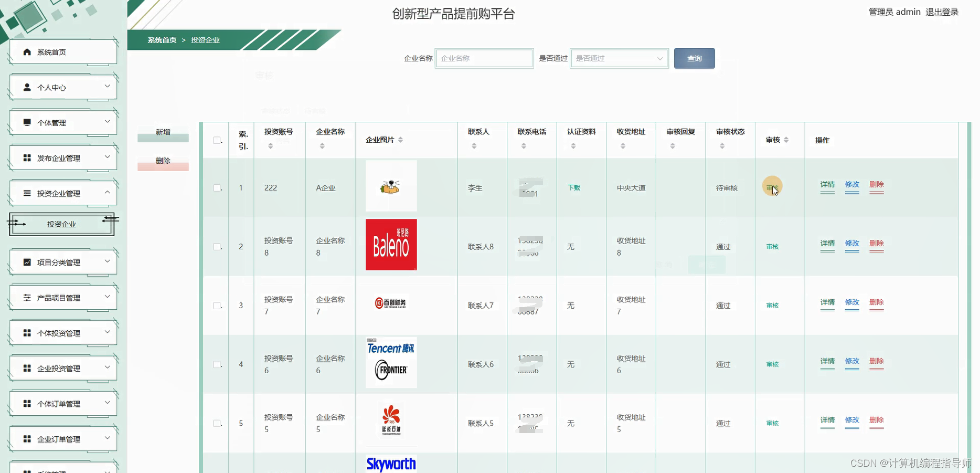Image resolution: width=980 pixels, height=473 pixels.
Task: Click the grid icon beside 发布企业管理
Action: click(27, 158)
